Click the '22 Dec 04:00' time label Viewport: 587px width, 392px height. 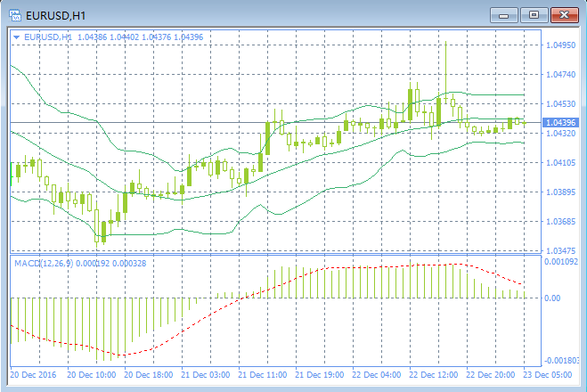[376, 375]
